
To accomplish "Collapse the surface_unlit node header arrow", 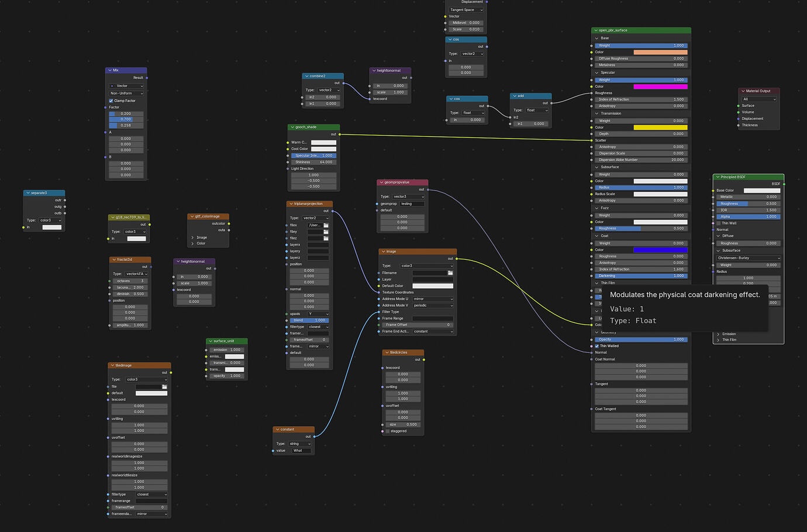I will (x=211, y=341).
